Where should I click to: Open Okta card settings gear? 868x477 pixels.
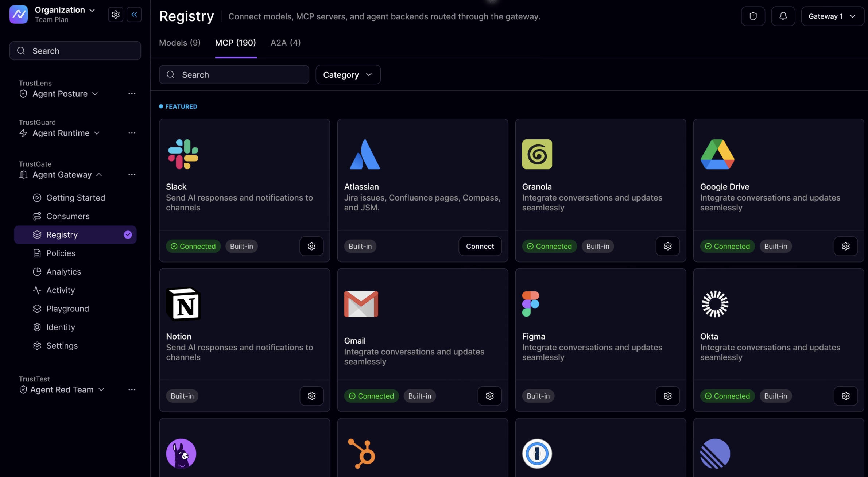coord(846,396)
